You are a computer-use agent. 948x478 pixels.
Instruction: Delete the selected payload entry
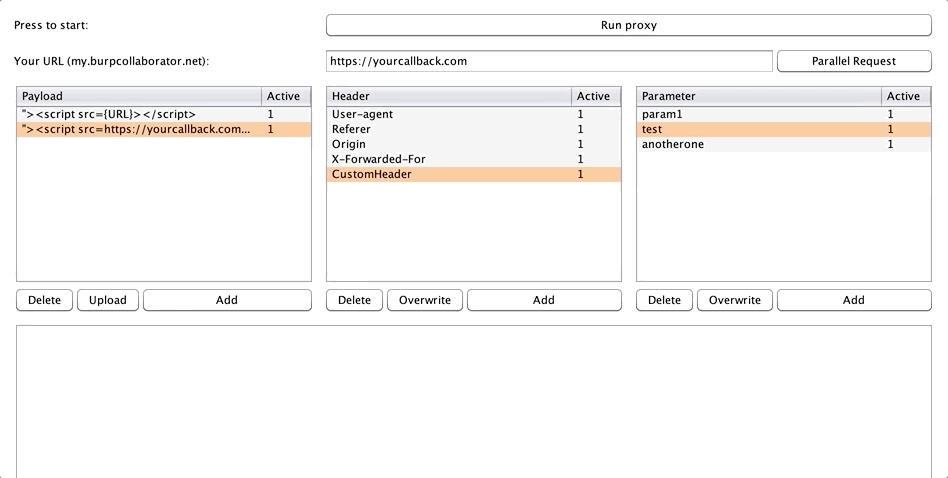point(45,300)
